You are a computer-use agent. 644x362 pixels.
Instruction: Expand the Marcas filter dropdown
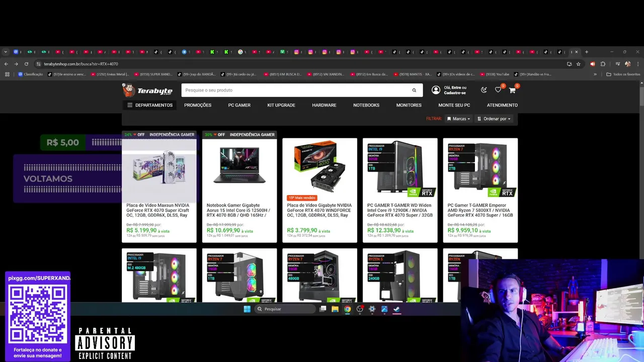point(458,119)
